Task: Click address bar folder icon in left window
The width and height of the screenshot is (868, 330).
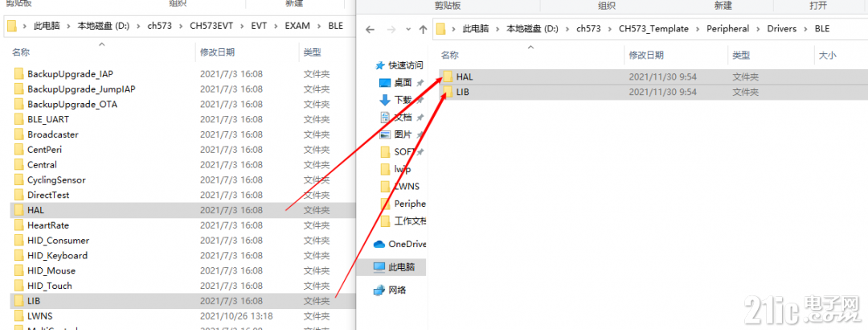Action: coord(12,26)
